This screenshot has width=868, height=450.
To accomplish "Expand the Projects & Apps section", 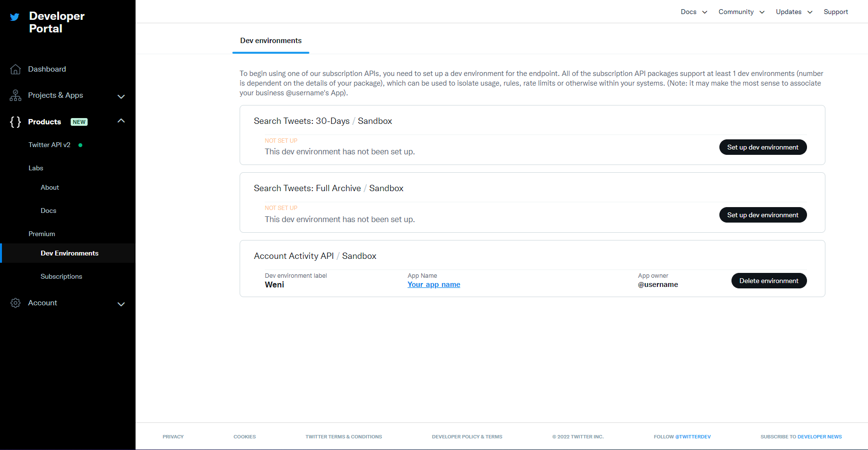I will click(121, 96).
